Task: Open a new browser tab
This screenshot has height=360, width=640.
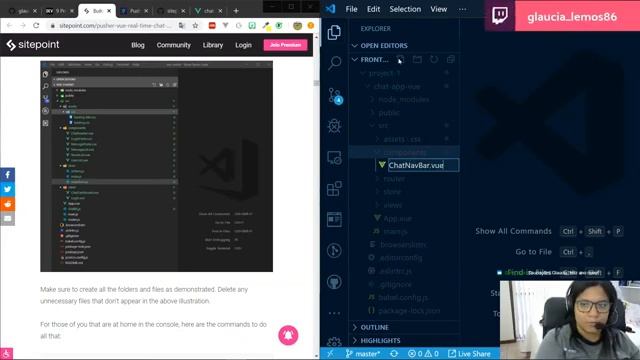Action: click(x=236, y=11)
